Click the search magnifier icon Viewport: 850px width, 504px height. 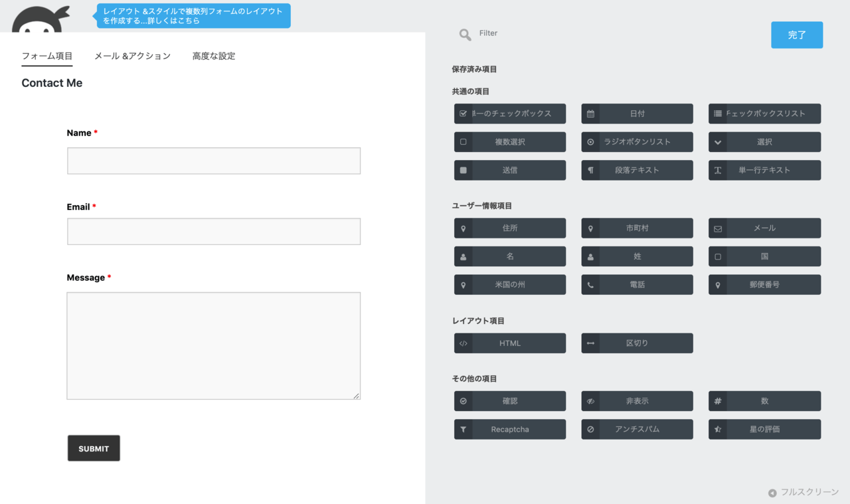pyautogui.click(x=466, y=35)
